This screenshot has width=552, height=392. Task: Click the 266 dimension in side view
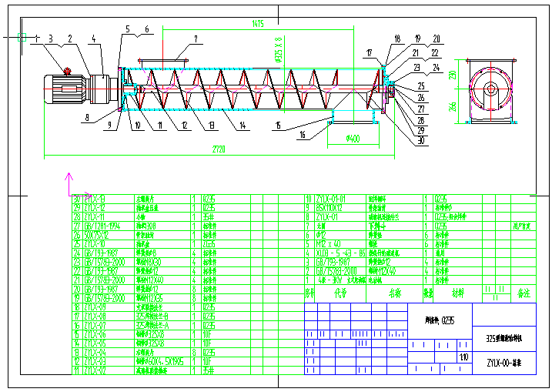[453, 107]
